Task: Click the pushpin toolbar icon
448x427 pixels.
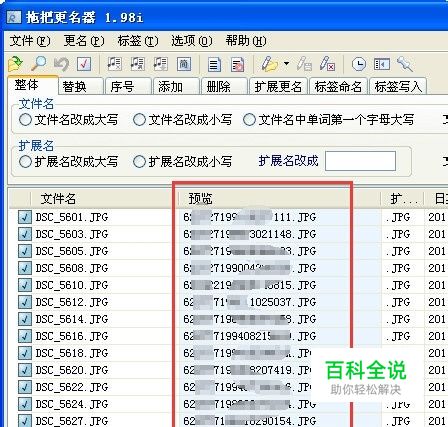Action: pos(405,64)
